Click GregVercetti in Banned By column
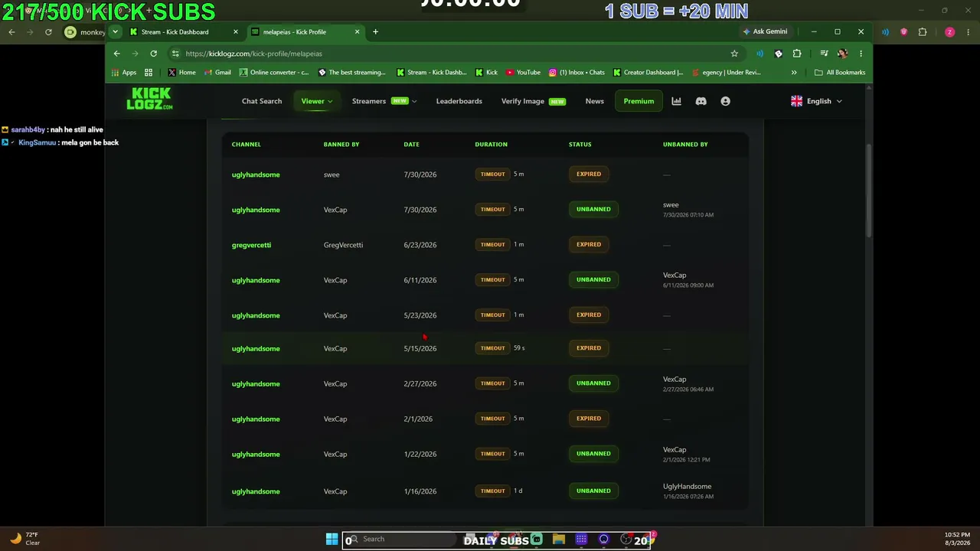Screen dimensions: 980x551 (343, 245)
